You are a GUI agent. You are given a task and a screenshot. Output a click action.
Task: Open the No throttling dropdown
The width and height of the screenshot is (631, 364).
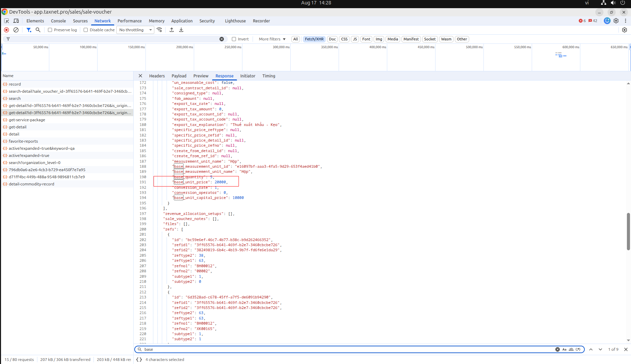pos(135,30)
